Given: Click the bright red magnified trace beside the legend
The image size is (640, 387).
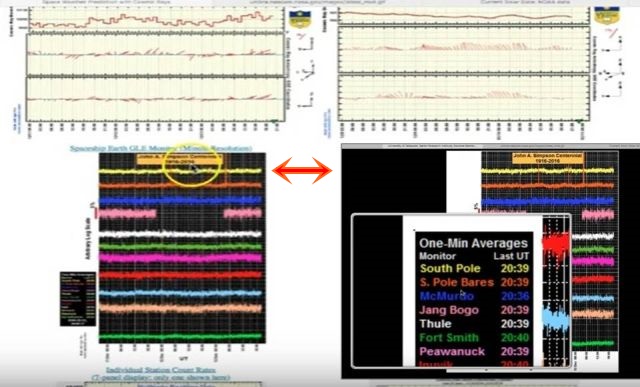Looking at the screenshot, I should pos(556,244).
